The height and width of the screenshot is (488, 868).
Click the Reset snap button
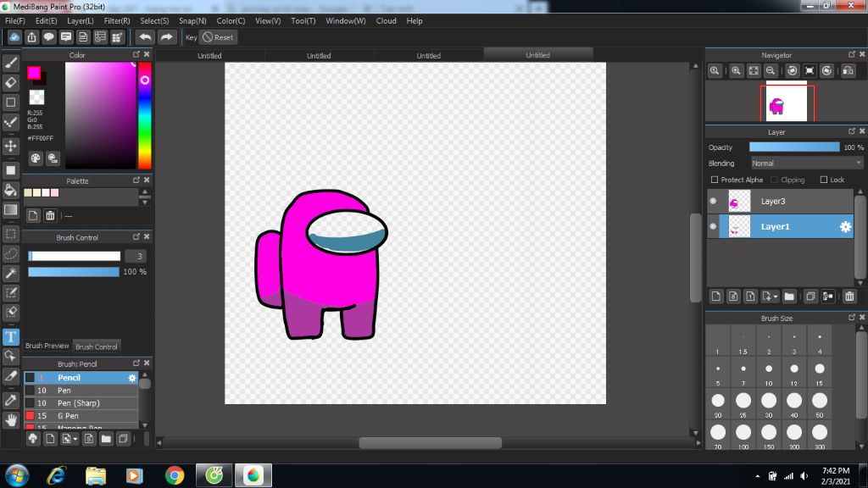click(x=218, y=37)
